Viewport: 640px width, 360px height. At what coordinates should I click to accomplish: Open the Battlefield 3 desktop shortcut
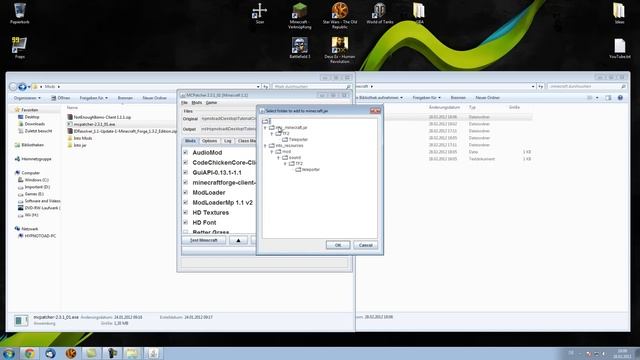tap(300, 48)
